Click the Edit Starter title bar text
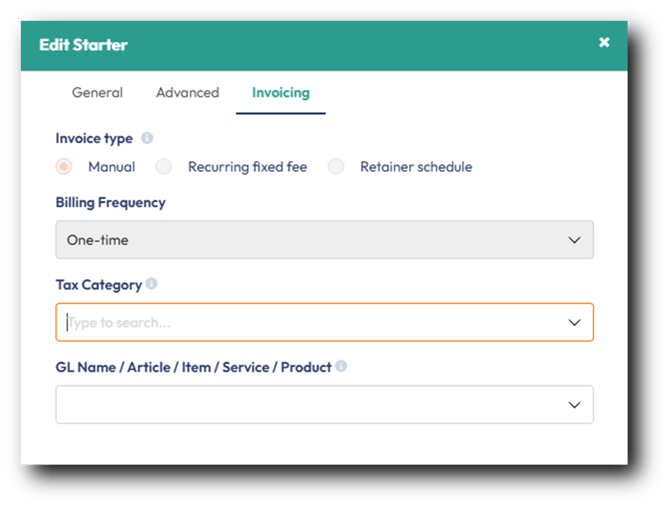This screenshot has width=670, height=507. [83, 45]
